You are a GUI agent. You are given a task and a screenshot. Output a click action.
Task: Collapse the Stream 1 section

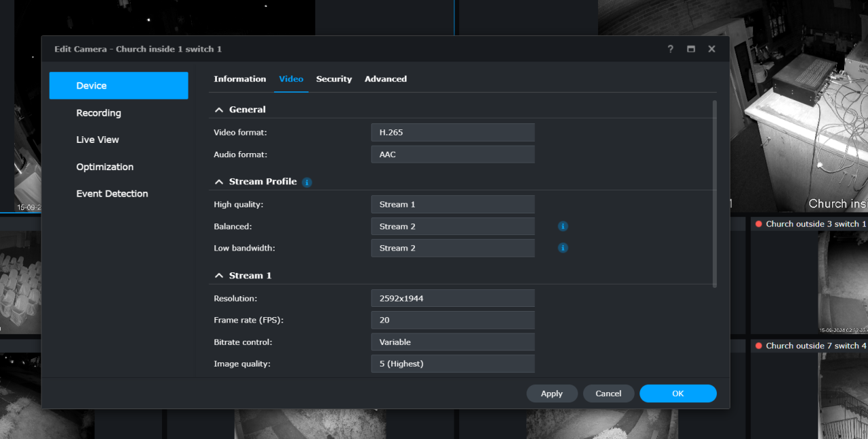pos(218,275)
